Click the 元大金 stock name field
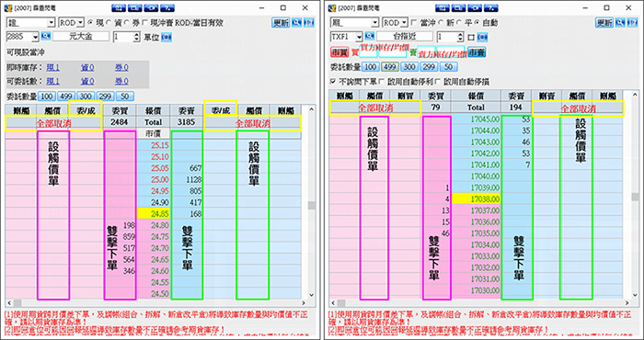Viewport: 644px width, 340px height. point(81,37)
